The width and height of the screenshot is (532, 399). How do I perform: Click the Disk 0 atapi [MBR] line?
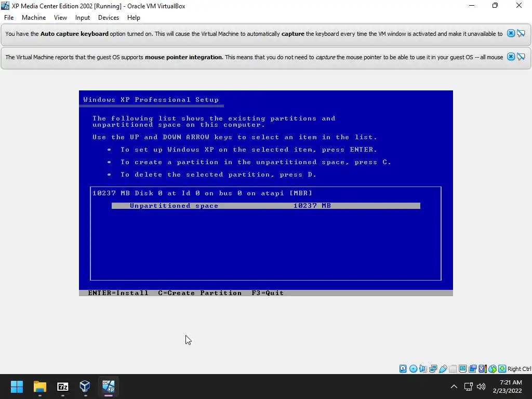pyautogui.click(x=202, y=193)
